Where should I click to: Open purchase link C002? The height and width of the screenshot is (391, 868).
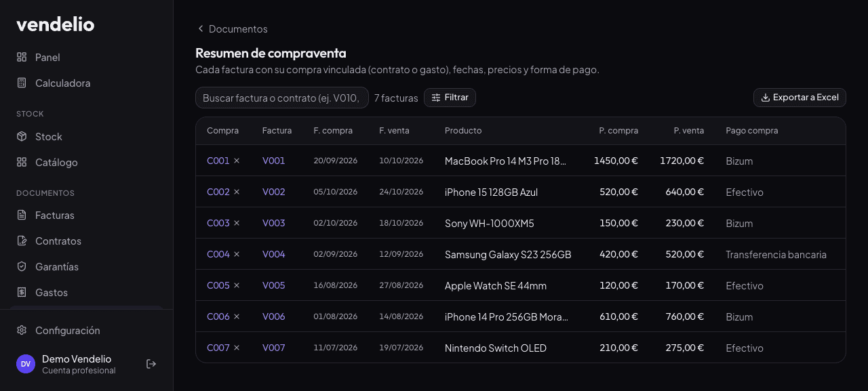218,192
